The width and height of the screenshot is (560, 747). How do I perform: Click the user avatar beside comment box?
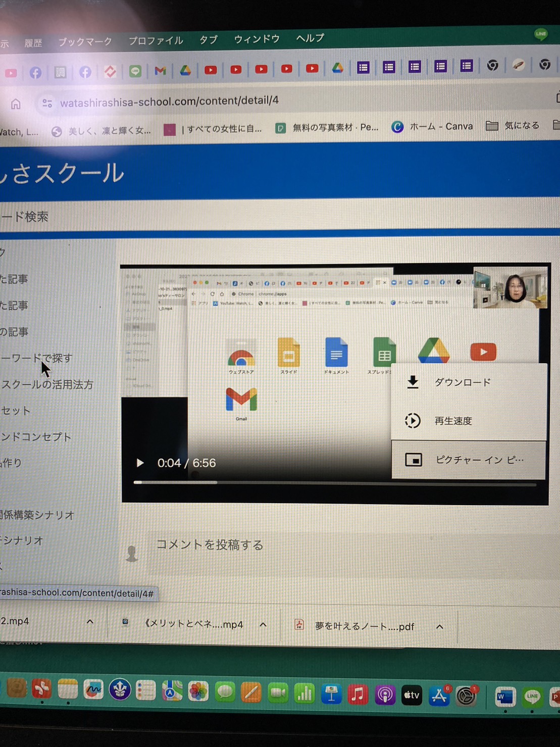pyautogui.click(x=132, y=554)
